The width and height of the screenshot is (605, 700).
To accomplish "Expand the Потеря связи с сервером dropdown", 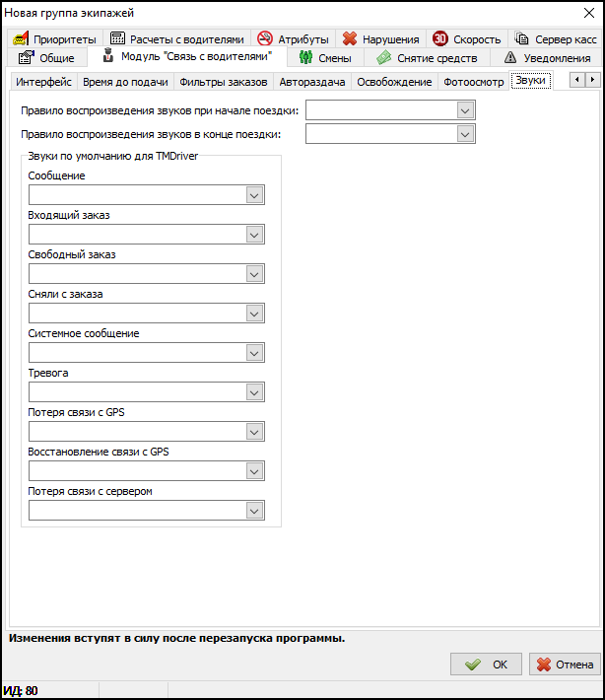I will click(254, 511).
